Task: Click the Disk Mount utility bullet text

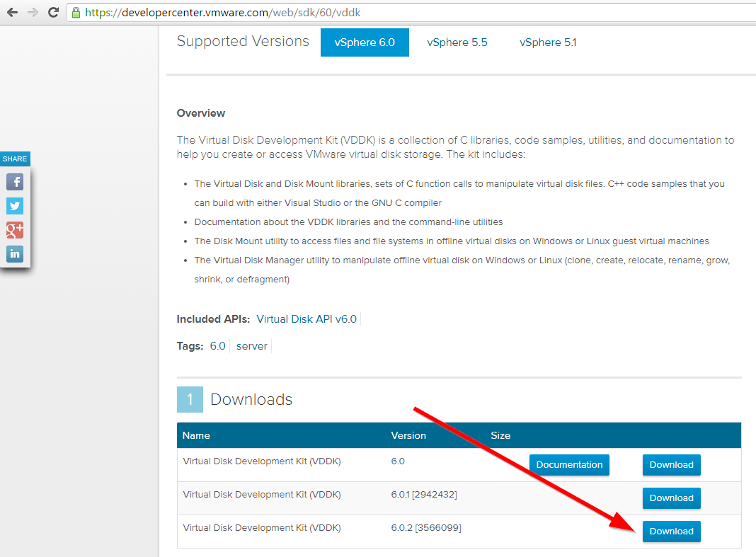Action: 452,241
